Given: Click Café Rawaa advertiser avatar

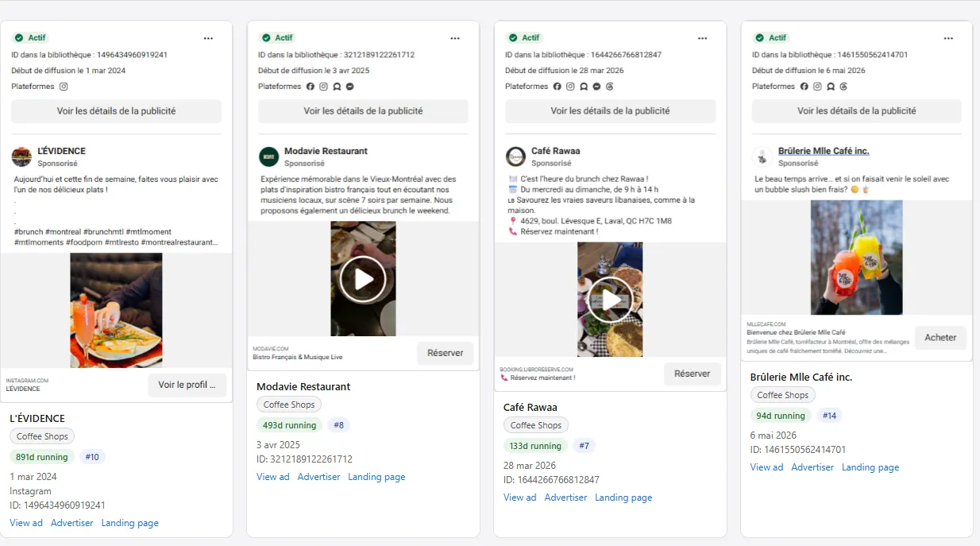Looking at the screenshot, I should 516,157.
